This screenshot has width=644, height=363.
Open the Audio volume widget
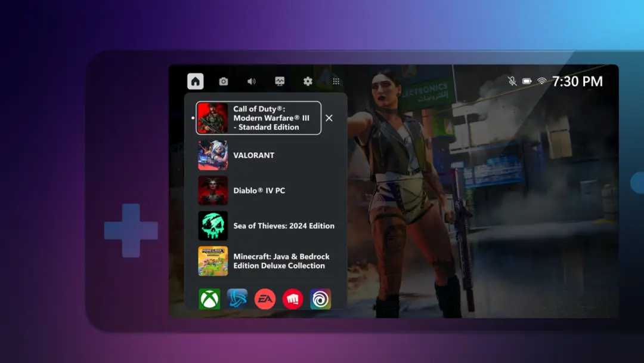[252, 81]
